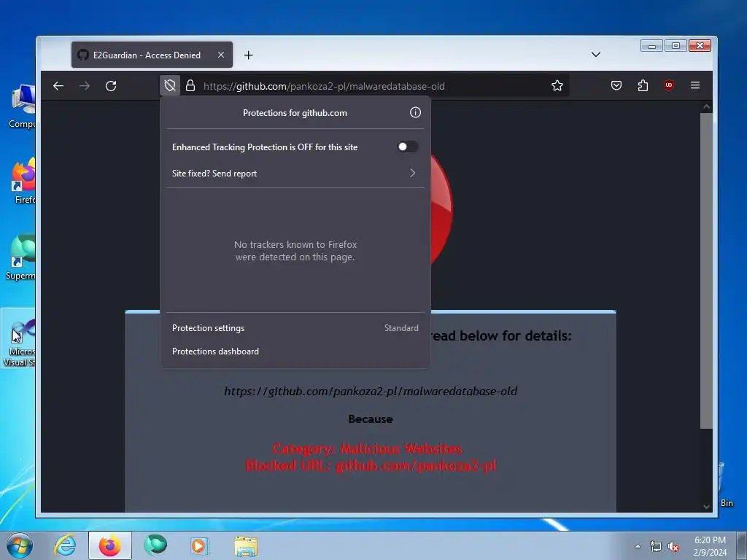This screenshot has height=560, width=747.
Task: Close the Firefox window
Action: (x=700, y=46)
